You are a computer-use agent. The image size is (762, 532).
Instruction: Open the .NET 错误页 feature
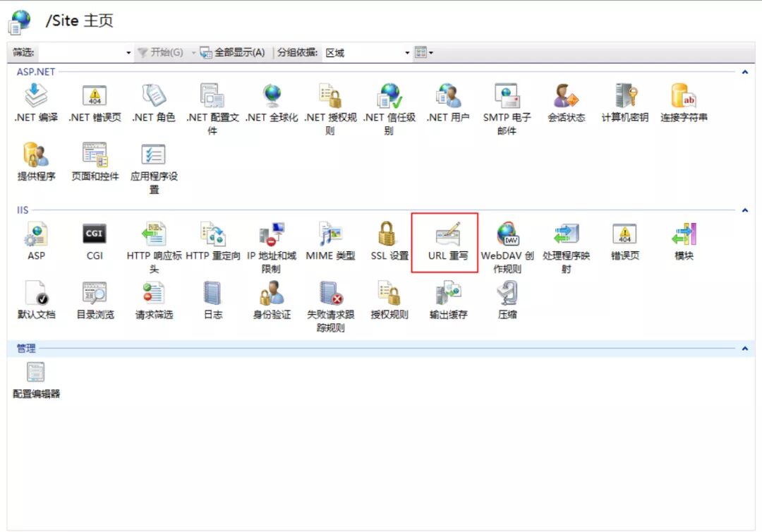pyautogui.click(x=95, y=102)
